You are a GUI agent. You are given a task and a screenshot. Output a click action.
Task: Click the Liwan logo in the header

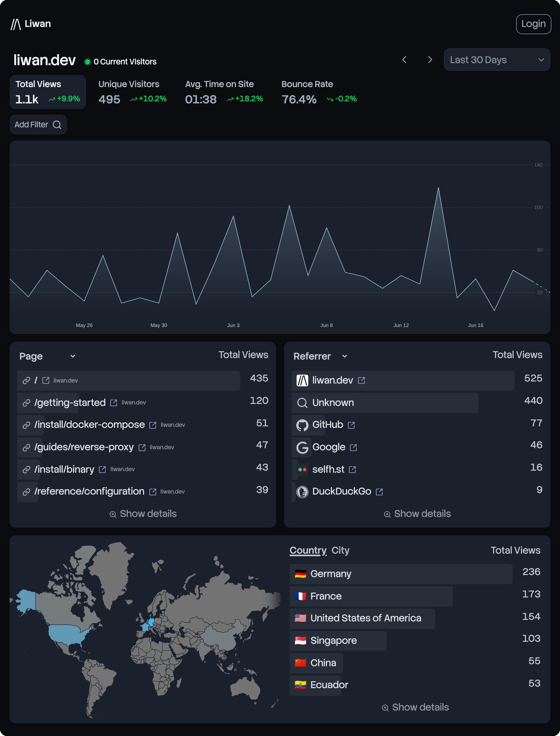click(31, 24)
